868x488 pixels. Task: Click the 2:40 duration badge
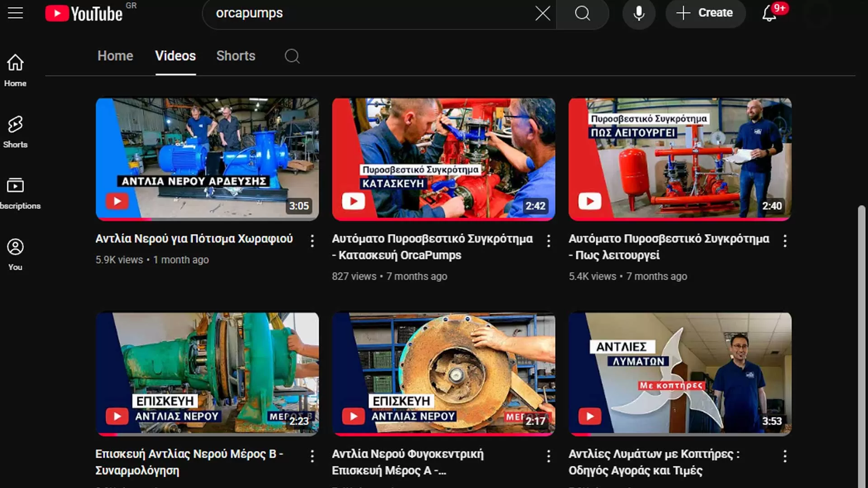coord(772,206)
